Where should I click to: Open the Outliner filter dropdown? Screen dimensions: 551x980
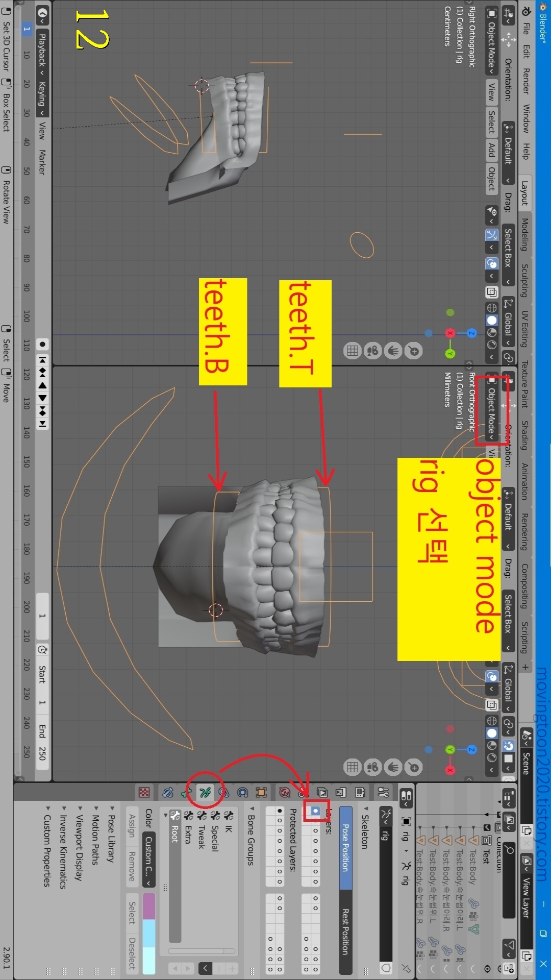pos(509,948)
